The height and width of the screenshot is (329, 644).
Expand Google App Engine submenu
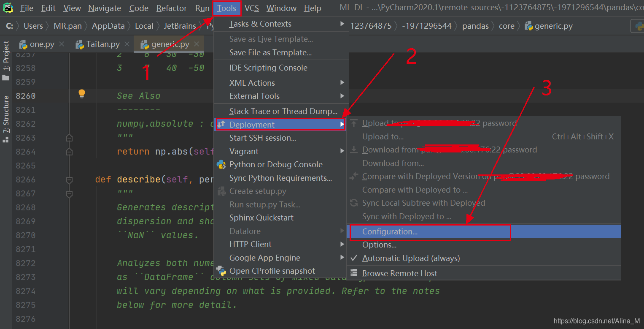[x=281, y=258]
